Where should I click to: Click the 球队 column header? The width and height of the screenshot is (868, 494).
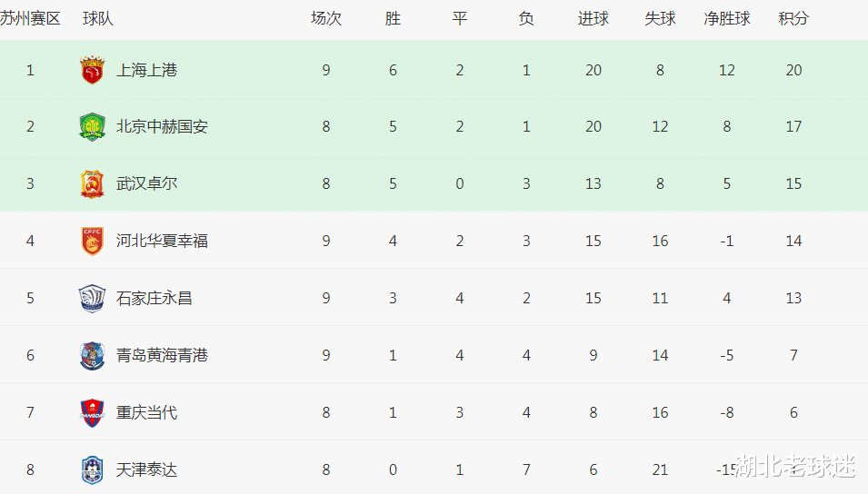point(98,19)
